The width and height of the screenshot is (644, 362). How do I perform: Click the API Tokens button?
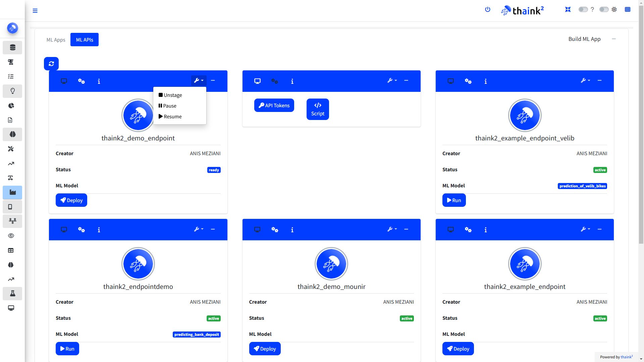274,105
